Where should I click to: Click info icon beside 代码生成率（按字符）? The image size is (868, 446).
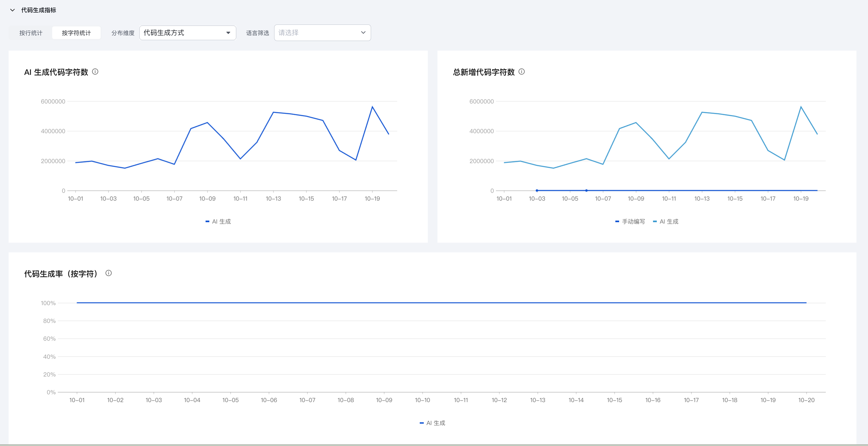pyautogui.click(x=108, y=273)
